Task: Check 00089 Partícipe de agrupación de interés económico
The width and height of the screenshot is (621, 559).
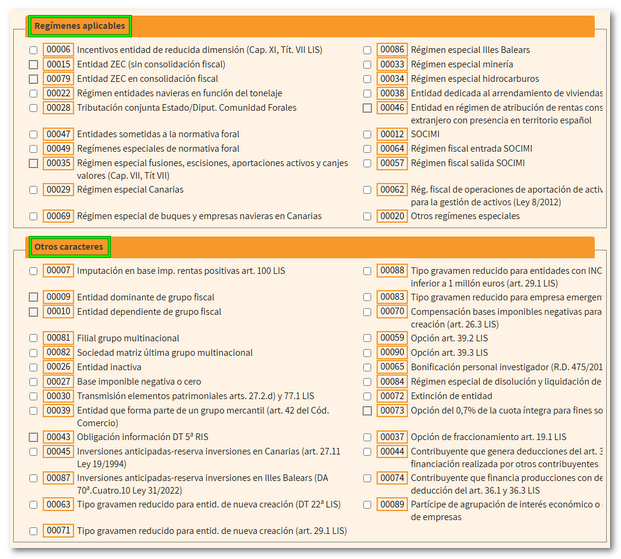Action: [367, 505]
